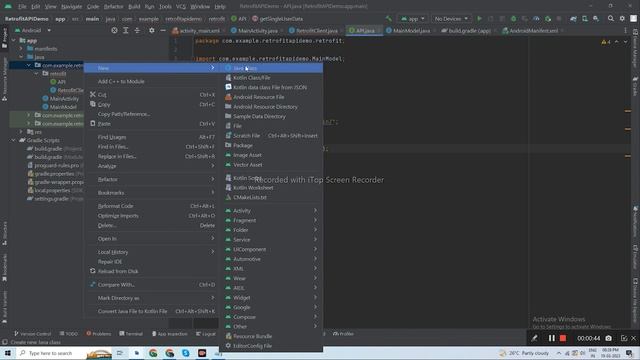Click the Run app button
Viewport: 640px width, 360px height.
click(480, 19)
